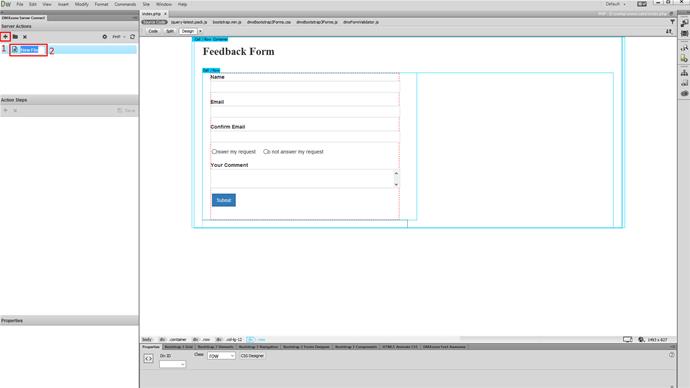The image size is (690, 388).
Task: Open the Commands menu
Action: point(125,4)
